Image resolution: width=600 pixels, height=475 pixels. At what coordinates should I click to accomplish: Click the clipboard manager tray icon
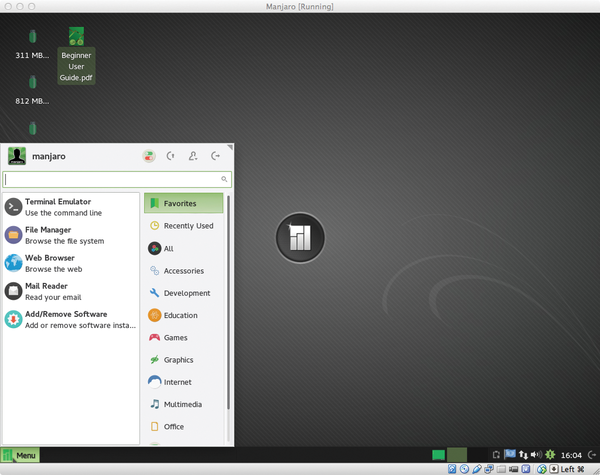pos(496,455)
